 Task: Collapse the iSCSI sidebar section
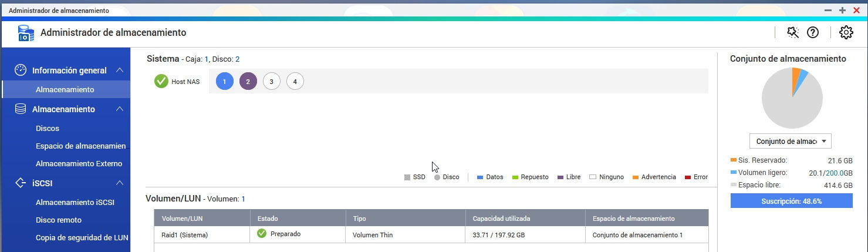(120, 183)
